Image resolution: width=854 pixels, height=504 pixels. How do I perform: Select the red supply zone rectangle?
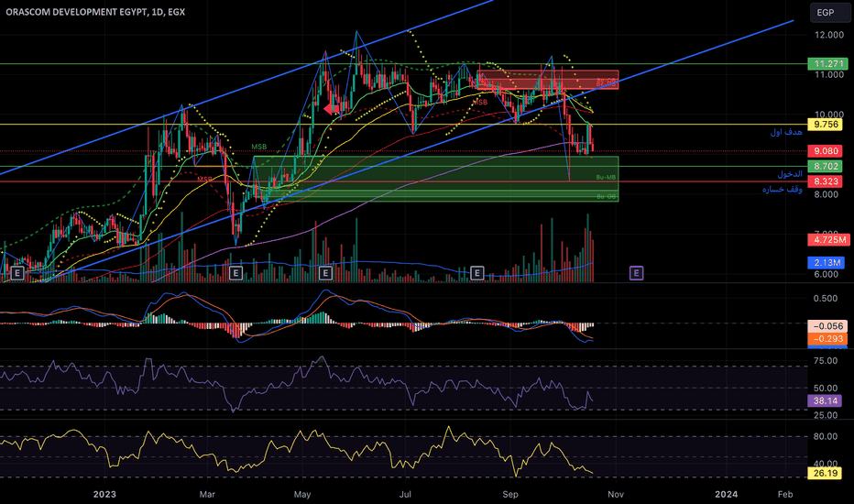pyautogui.click(x=547, y=80)
